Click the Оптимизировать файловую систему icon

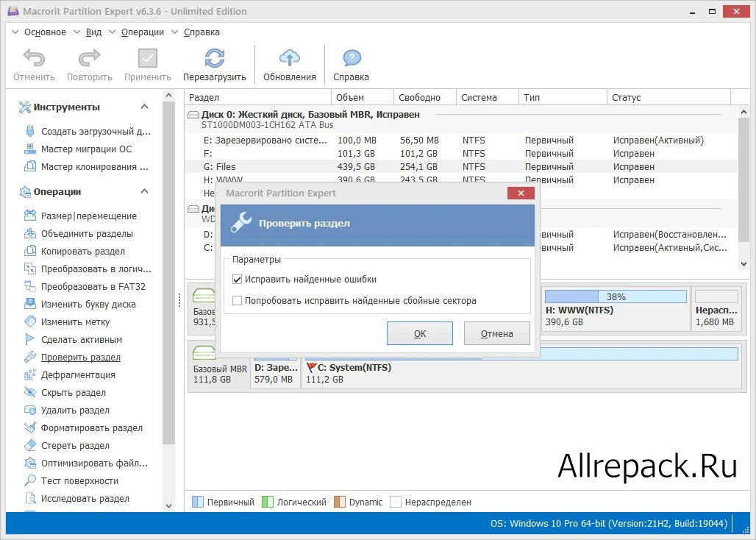30,463
